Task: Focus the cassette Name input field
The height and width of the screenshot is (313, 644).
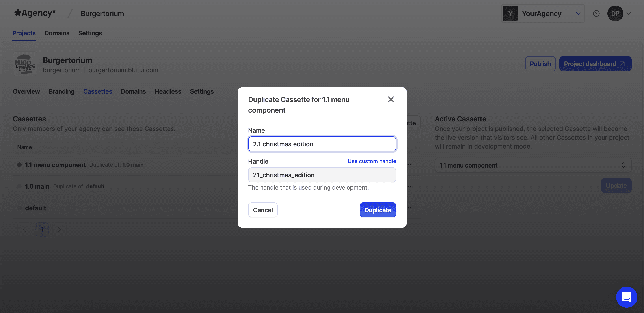Action: [x=322, y=144]
